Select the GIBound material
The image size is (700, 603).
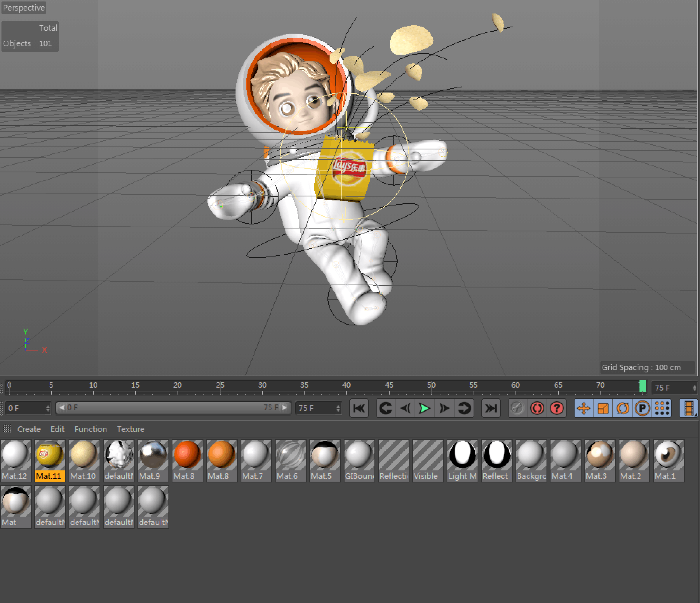(x=359, y=461)
